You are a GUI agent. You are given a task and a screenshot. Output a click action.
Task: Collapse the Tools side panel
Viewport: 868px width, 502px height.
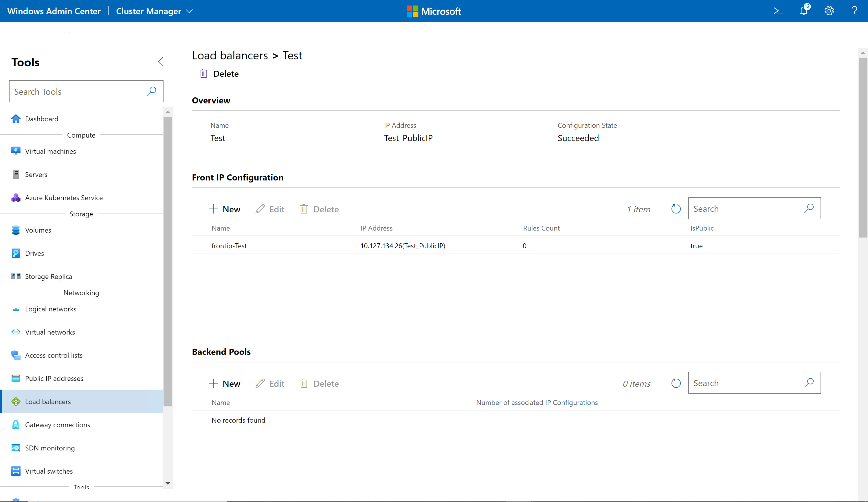pos(161,62)
